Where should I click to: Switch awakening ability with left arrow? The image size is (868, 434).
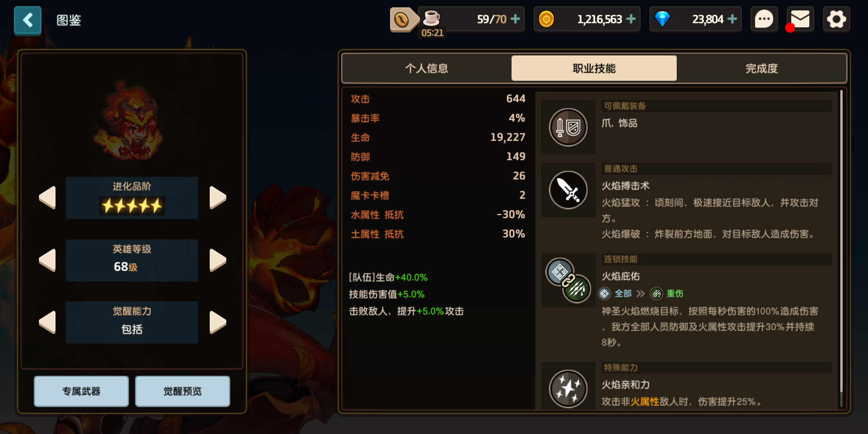point(47,322)
